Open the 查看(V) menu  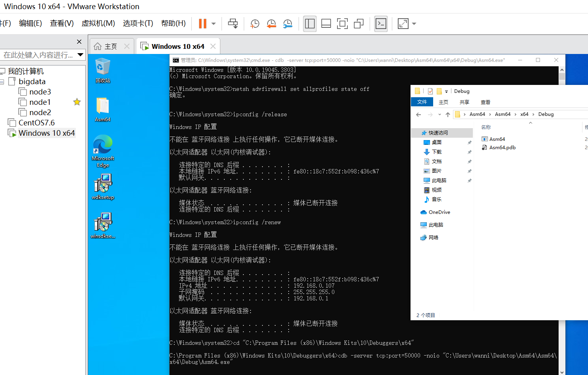[62, 23]
